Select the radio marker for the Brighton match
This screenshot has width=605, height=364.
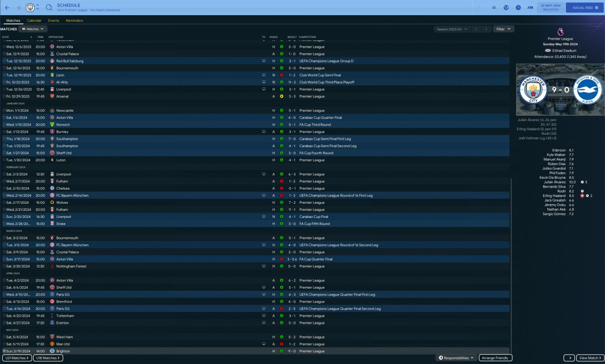coord(4,351)
